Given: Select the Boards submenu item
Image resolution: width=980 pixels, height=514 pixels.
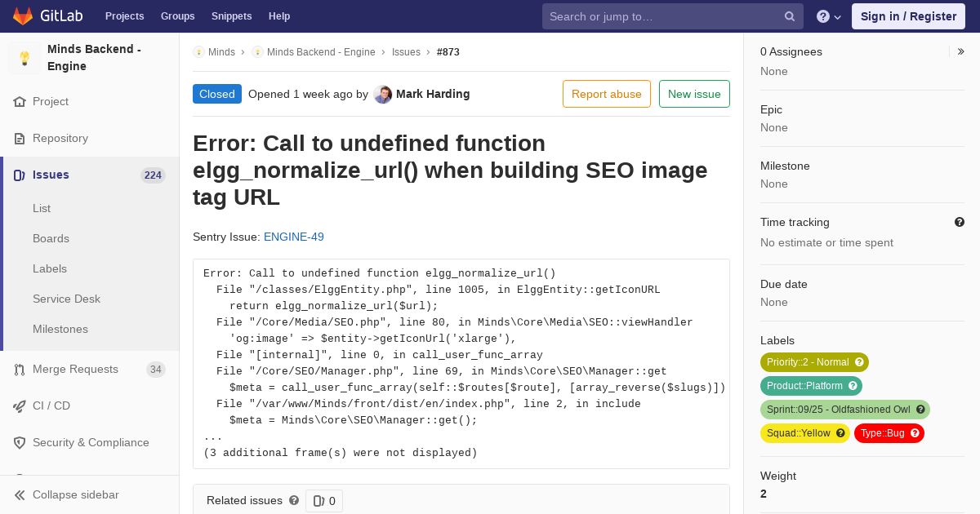Looking at the screenshot, I should click(51, 239).
